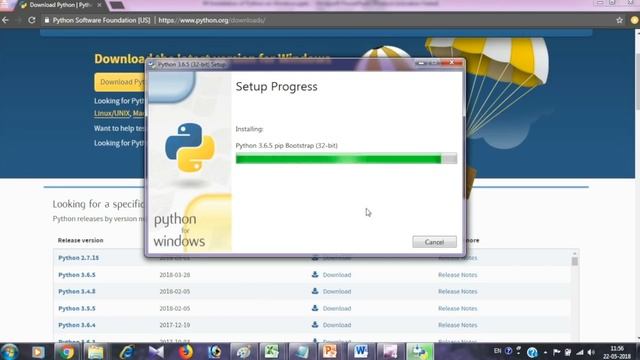
Task: Click the setup progress bar
Action: 346,159
